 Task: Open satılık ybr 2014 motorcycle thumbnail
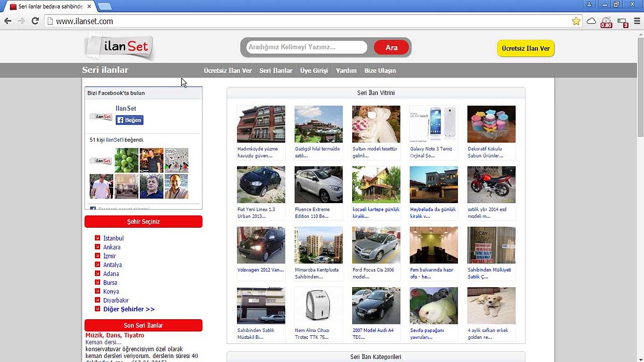[x=491, y=185]
